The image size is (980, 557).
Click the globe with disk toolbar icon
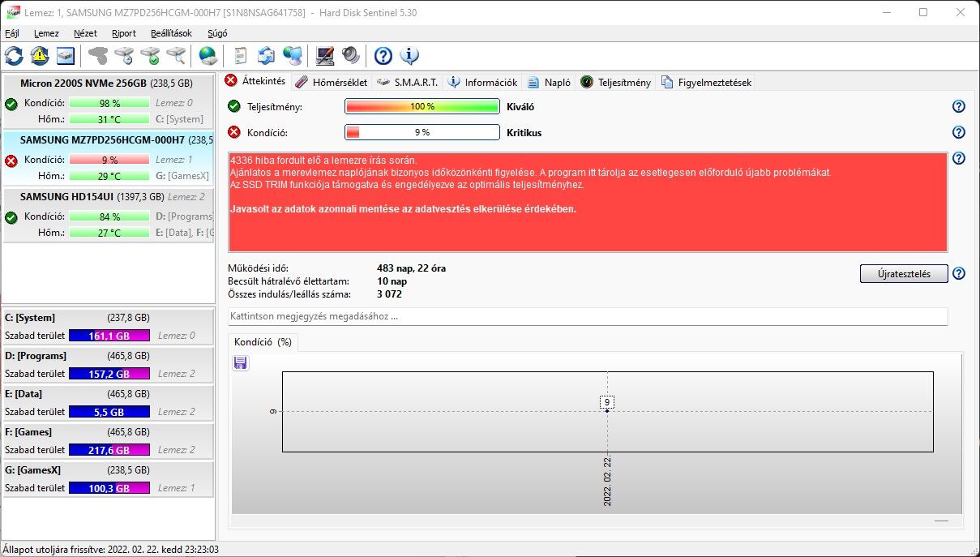208,56
